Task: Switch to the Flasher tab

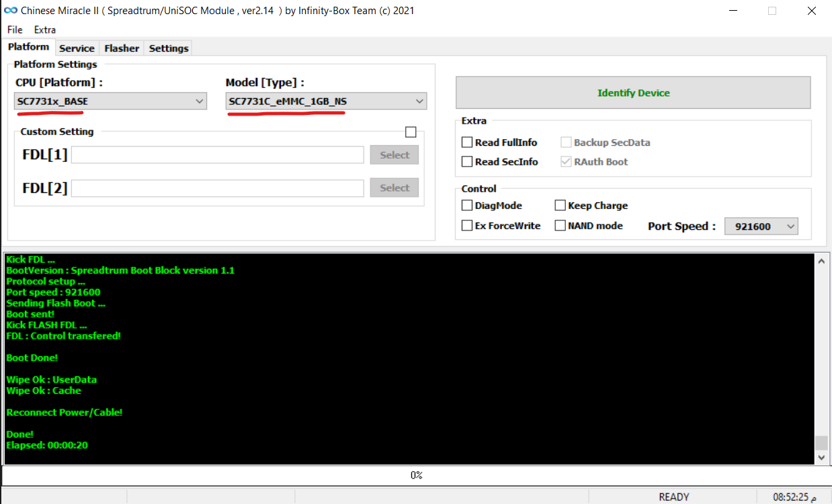Action: tap(122, 48)
